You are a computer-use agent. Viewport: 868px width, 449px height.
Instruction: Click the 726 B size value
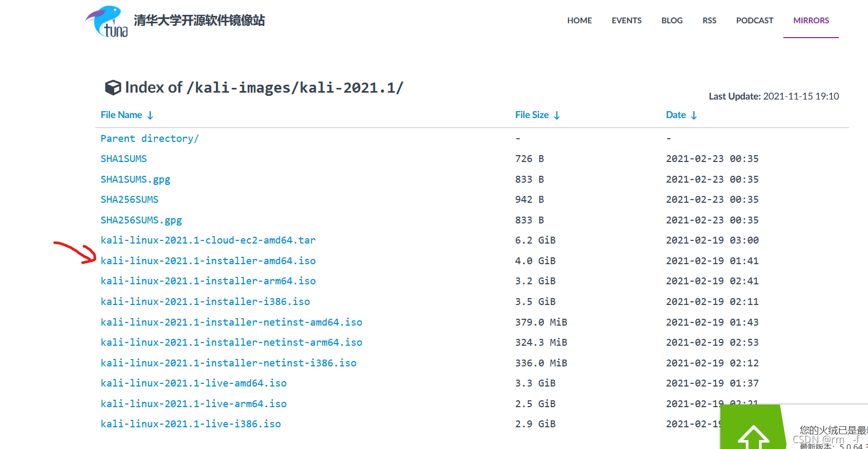(x=529, y=159)
